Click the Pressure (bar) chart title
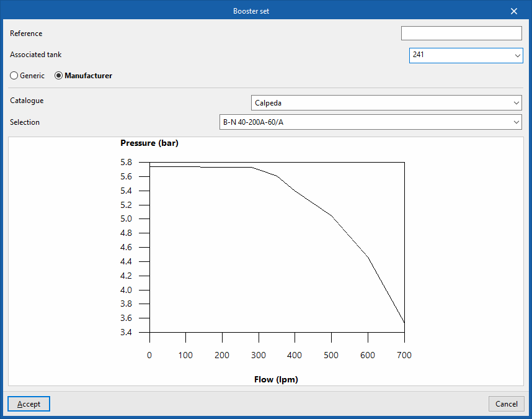This screenshot has width=532, height=419. 149,143
